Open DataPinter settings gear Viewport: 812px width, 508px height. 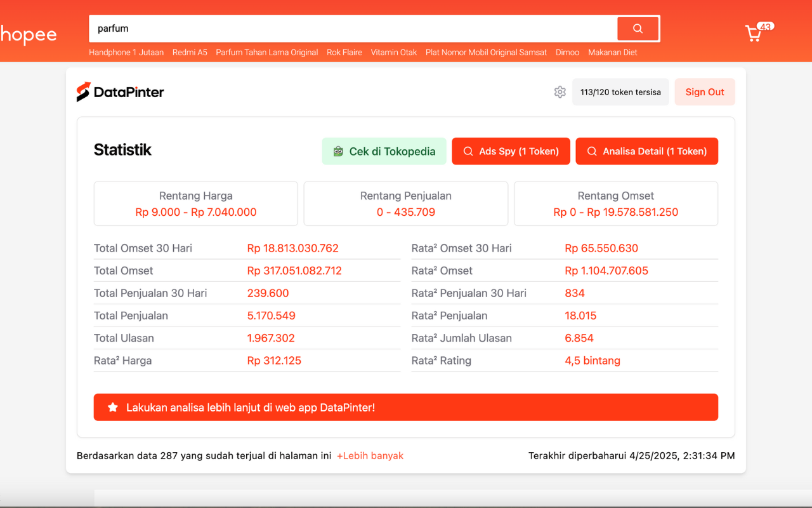(x=560, y=92)
